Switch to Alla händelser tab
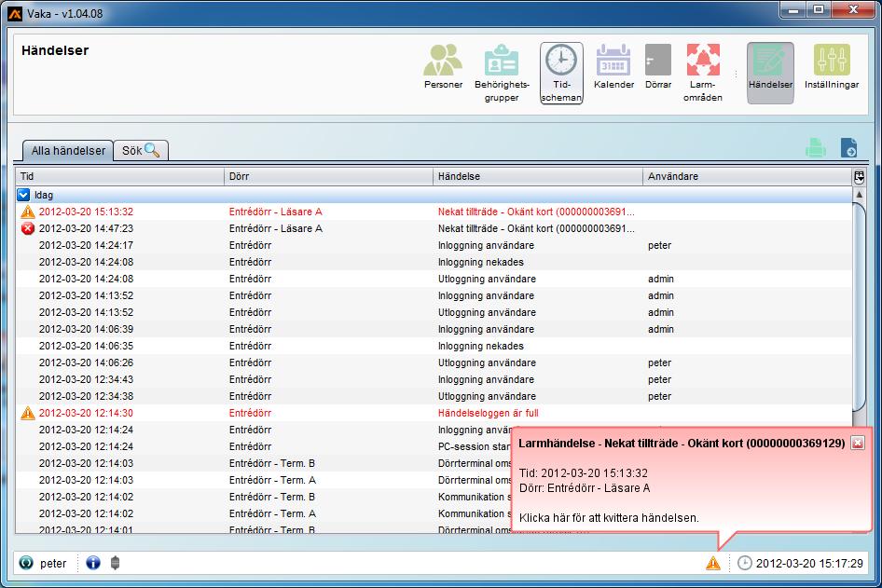 tap(68, 151)
